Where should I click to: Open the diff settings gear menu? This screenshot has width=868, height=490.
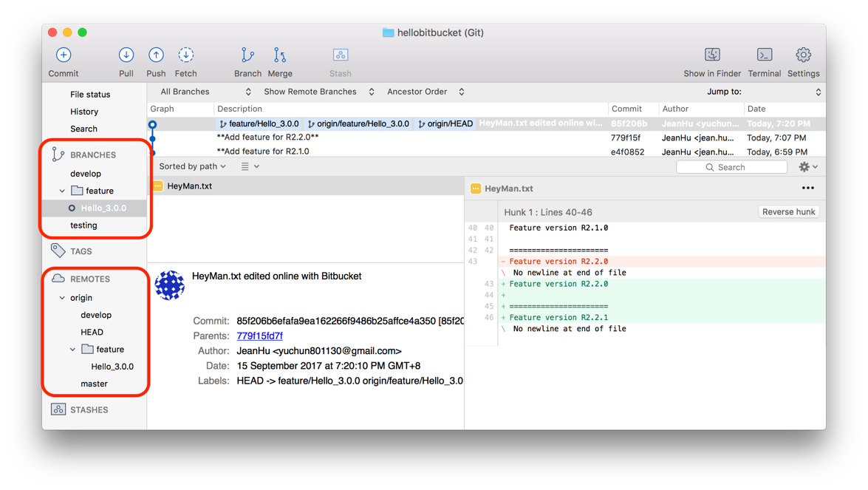click(x=808, y=166)
